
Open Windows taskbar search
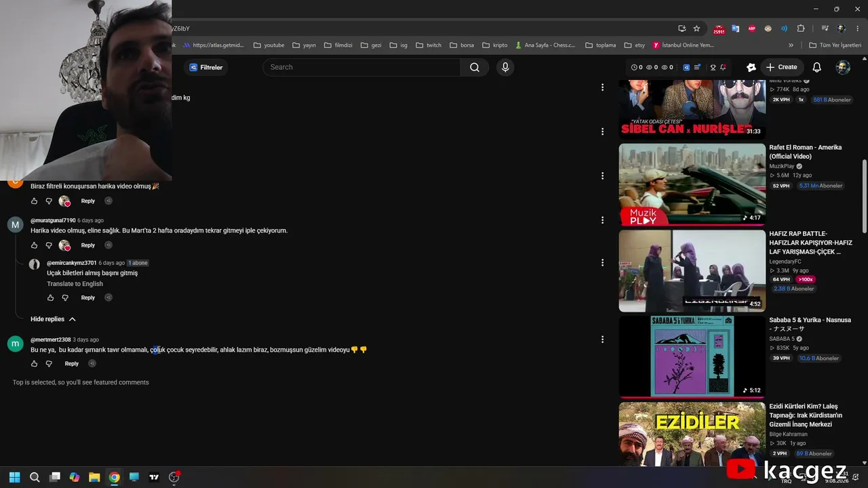coord(35,477)
